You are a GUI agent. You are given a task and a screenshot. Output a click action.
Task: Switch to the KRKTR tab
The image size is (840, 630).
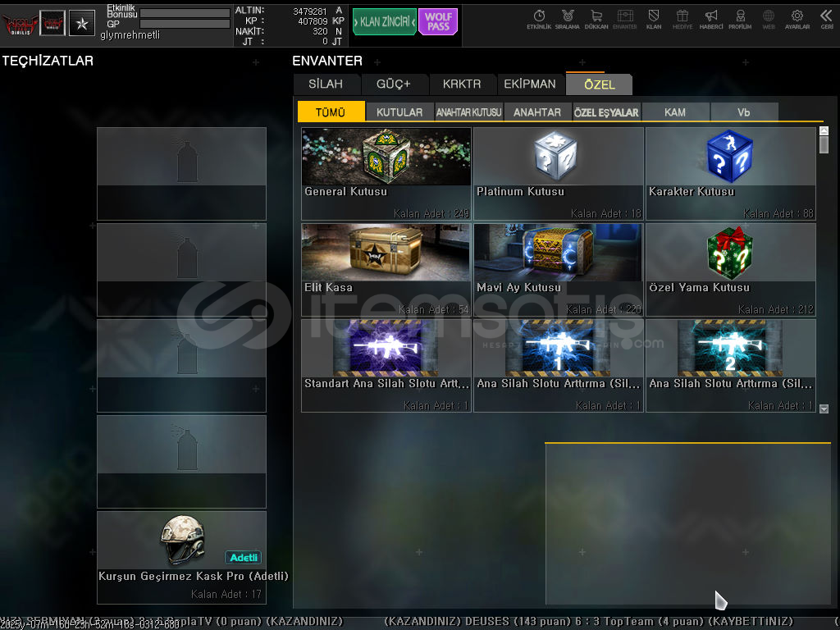pyautogui.click(x=462, y=84)
